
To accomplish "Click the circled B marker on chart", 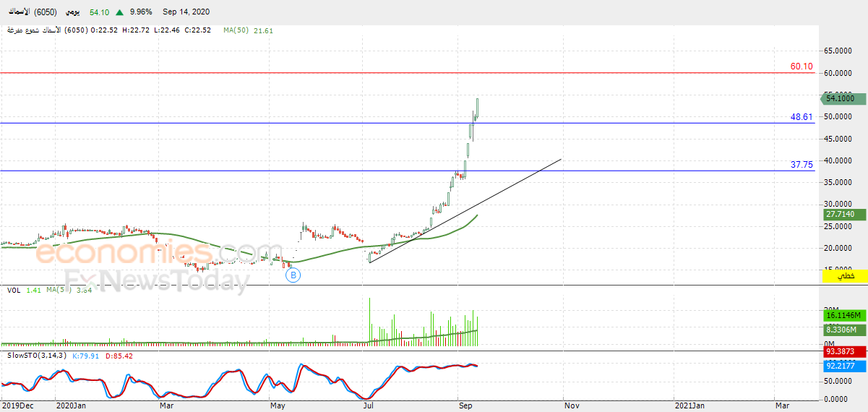I will 293,275.
